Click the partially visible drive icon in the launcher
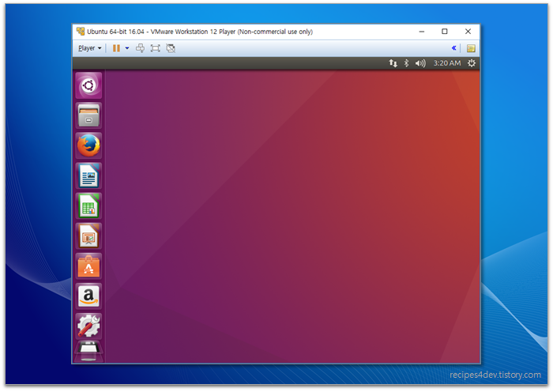 point(88,351)
